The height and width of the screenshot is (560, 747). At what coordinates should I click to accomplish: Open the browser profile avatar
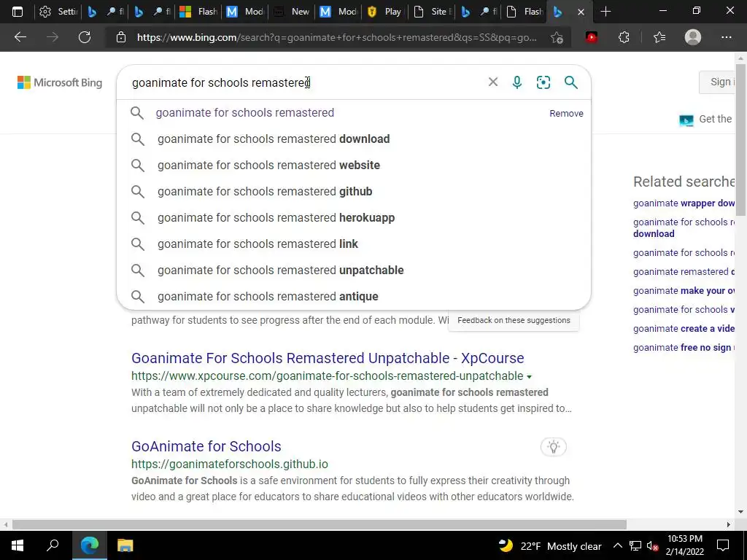tap(693, 37)
